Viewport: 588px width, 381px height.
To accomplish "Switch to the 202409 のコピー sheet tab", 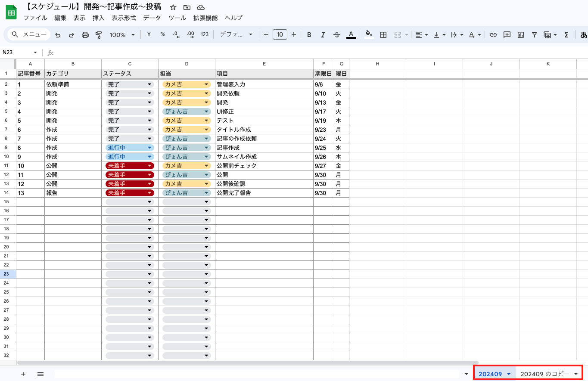I will 544,374.
